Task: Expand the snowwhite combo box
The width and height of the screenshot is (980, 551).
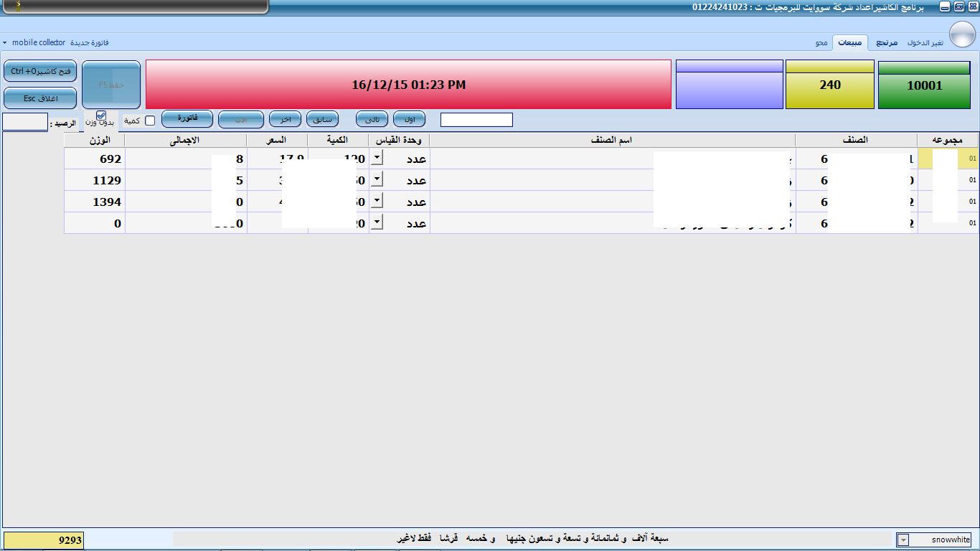Action: (903, 540)
